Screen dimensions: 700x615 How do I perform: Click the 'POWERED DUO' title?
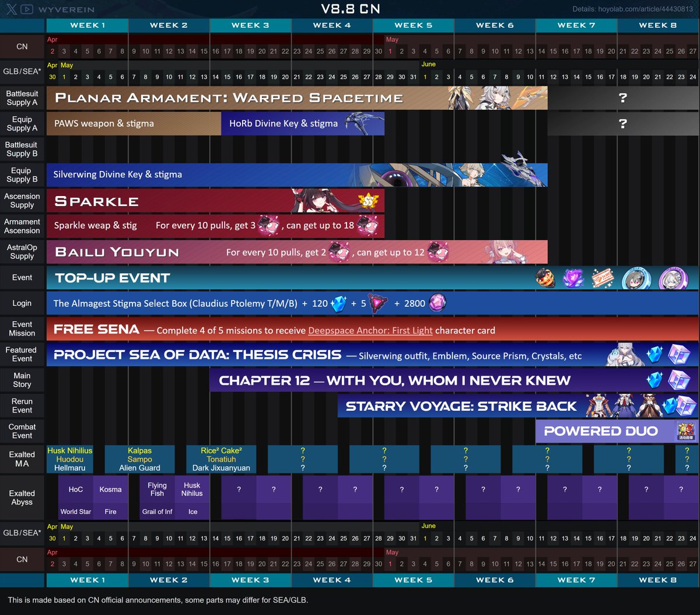point(601,431)
